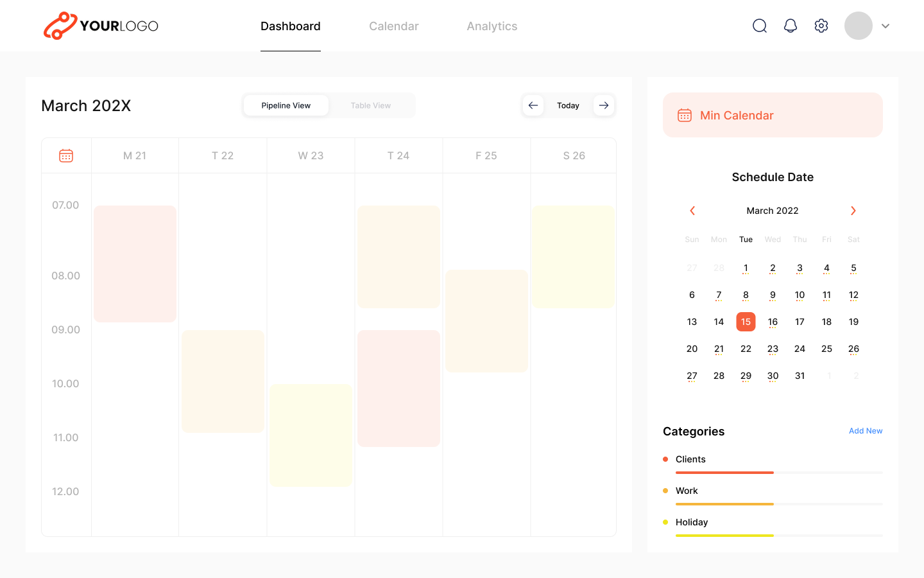This screenshot has height=578, width=924.
Task: Click the search magnifier icon
Action: pos(760,26)
